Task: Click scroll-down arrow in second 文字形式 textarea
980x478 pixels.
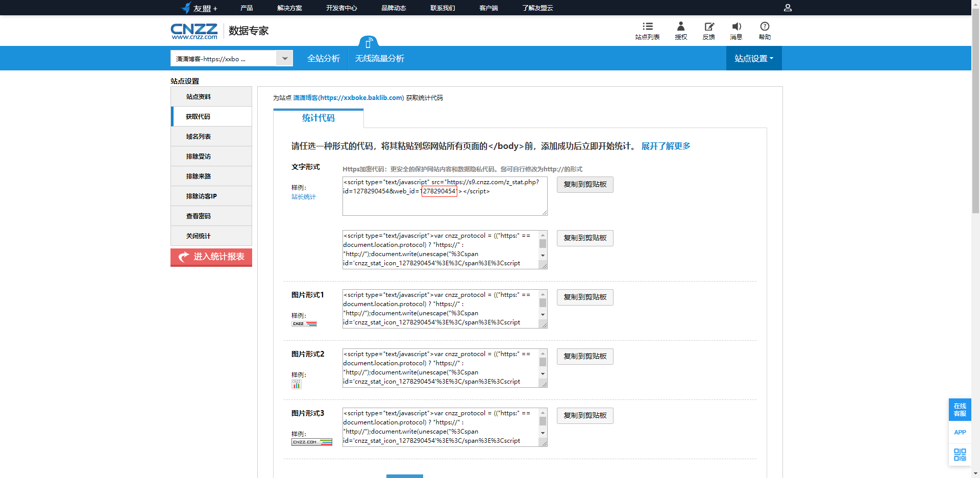Action: tap(543, 256)
